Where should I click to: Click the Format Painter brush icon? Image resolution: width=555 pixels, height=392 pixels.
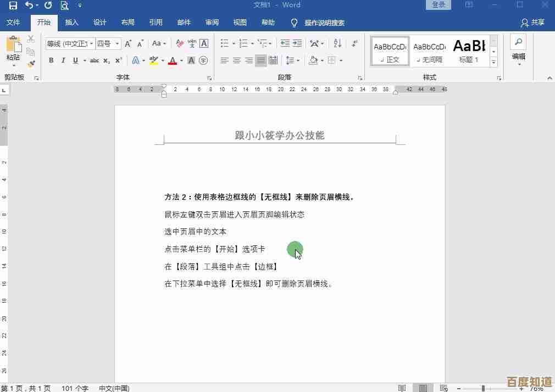point(31,64)
